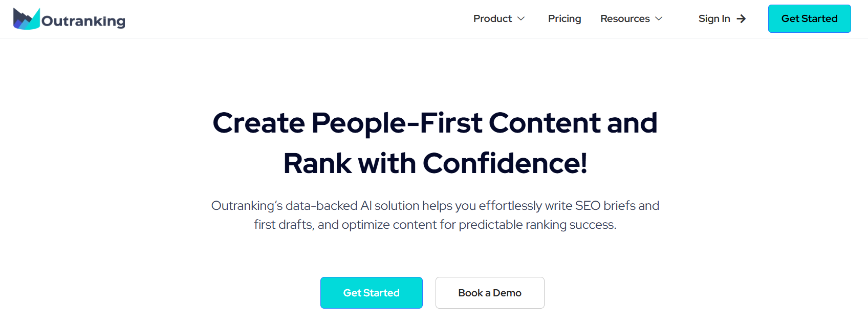
Task: Click the Get Started button below the description
Action: (372, 293)
